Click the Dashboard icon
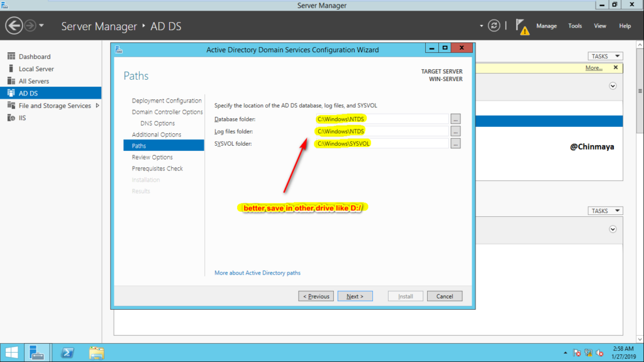The height and width of the screenshot is (362, 644). tap(11, 56)
